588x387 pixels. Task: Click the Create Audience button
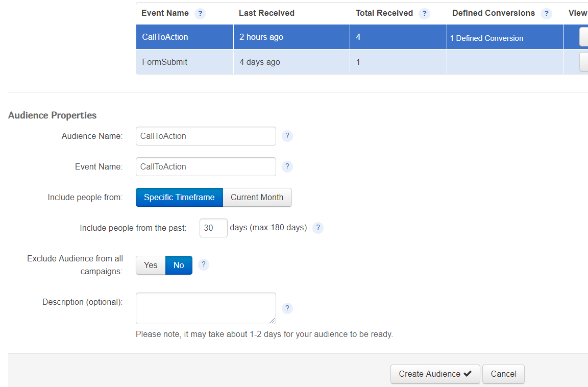point(435,374)
